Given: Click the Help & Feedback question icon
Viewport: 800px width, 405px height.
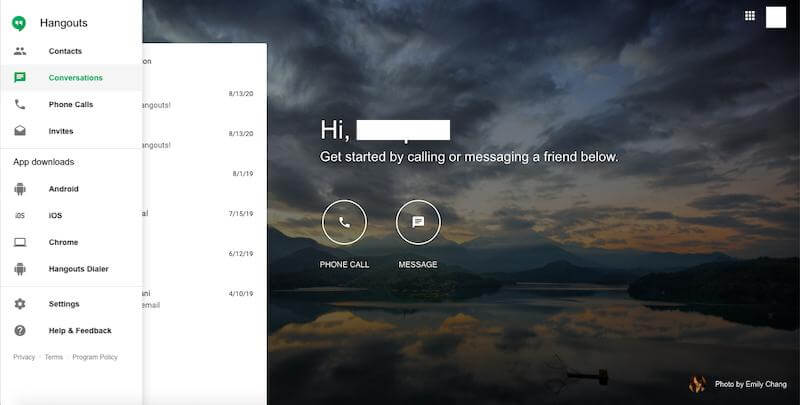Looking at the screenshot, I should [20, 331].
